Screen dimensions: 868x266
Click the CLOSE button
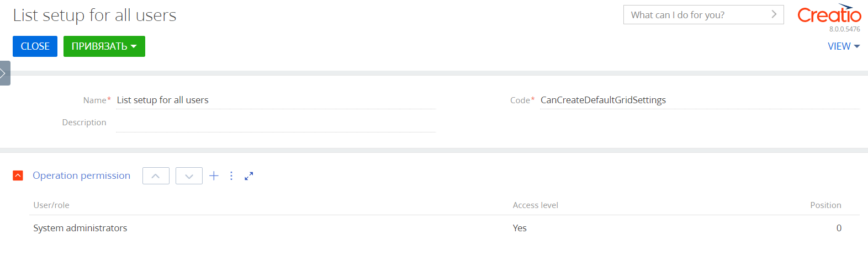35,46
